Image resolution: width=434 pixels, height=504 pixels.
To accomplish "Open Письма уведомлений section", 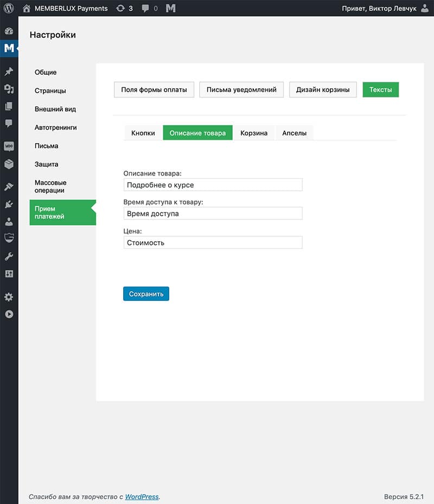I will [241, 89].
